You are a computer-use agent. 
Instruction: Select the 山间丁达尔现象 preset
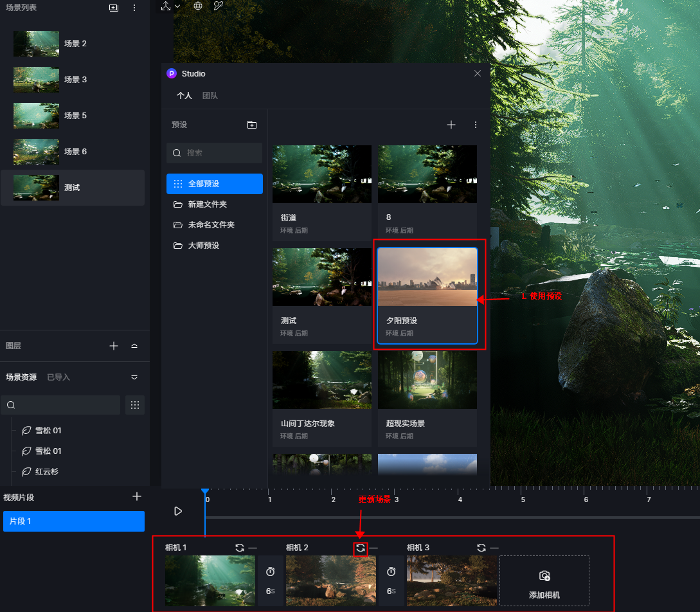coord(322,399)
